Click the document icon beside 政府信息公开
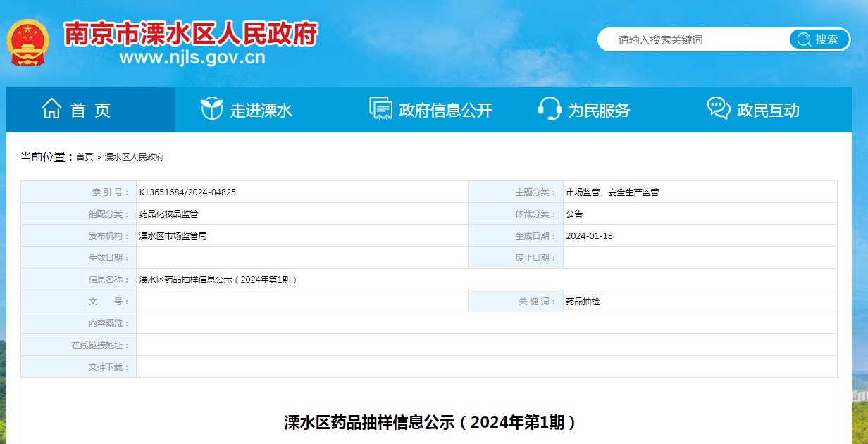This screenshot has height=444, width=868. [380, 109]
